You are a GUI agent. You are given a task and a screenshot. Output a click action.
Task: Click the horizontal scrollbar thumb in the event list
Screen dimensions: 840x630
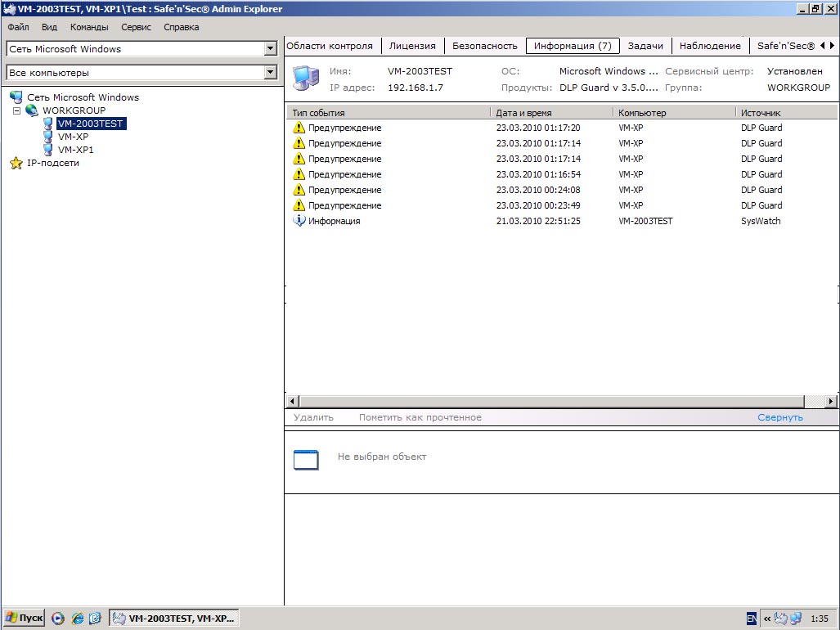click(552, 401)
